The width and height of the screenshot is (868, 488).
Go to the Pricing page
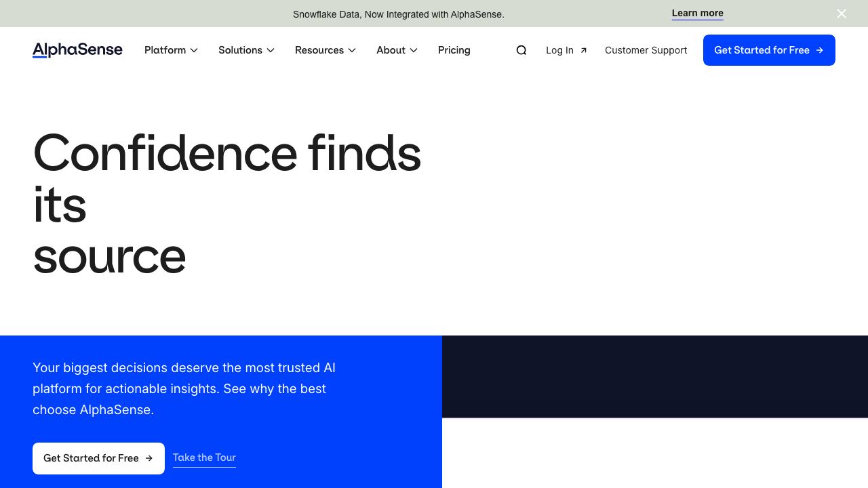[454, 50]
